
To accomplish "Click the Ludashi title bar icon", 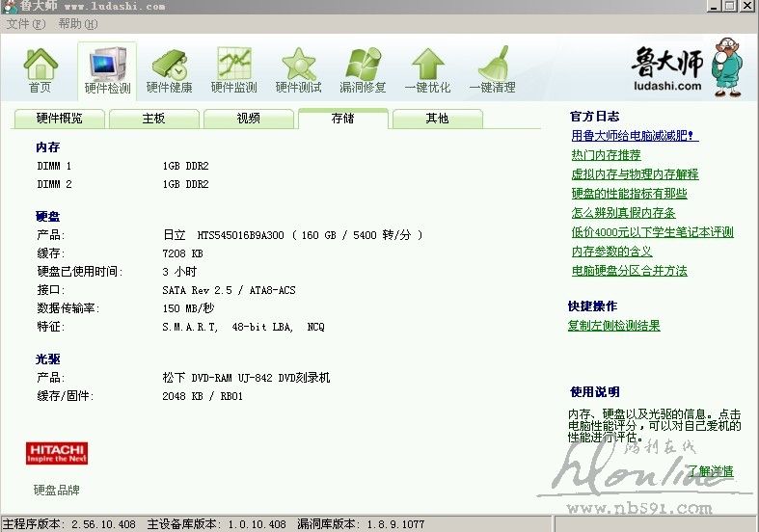I will pos(9,6).
